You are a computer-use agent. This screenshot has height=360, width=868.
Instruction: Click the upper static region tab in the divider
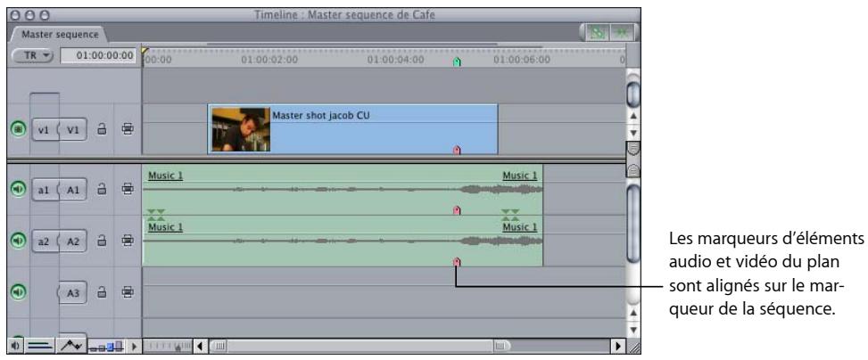point(633,149)
